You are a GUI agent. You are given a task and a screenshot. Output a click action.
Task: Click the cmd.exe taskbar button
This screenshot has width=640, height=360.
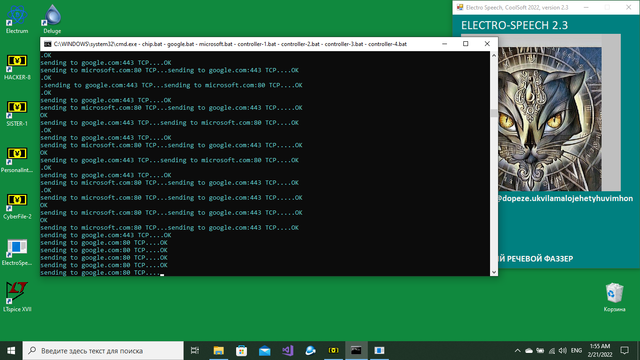pyautogui.click(x=356, y=351)
